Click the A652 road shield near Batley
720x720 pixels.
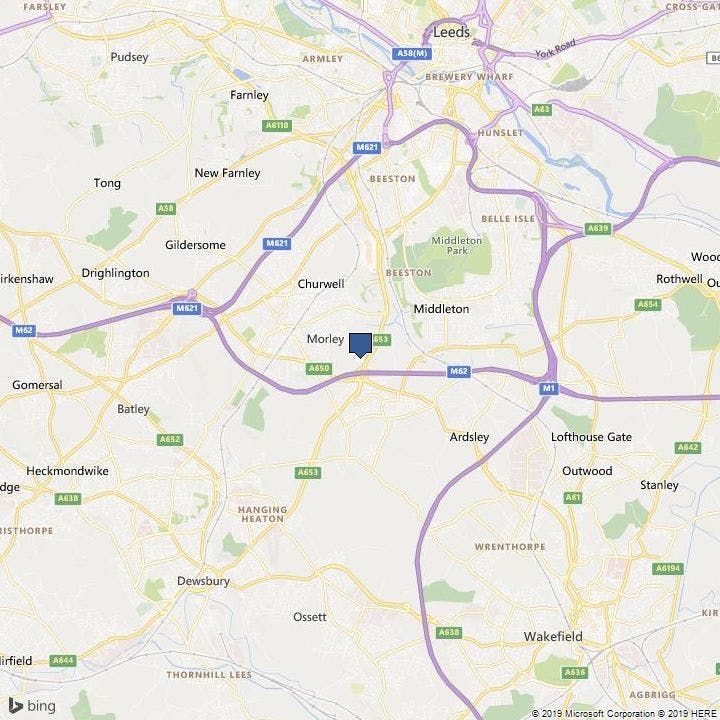(170, 439)
